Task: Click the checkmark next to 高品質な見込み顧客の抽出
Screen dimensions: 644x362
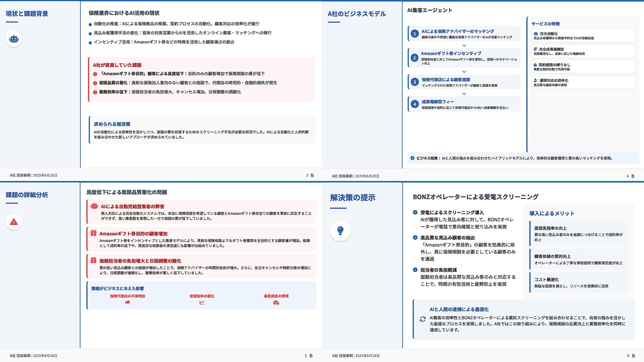Action: [x=415, y=238]
